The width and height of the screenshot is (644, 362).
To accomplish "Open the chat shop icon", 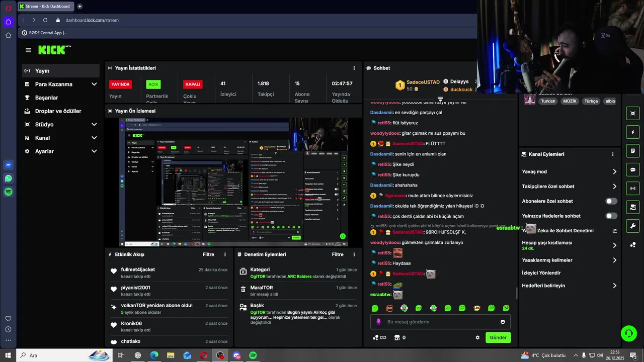I will [396, 337].
